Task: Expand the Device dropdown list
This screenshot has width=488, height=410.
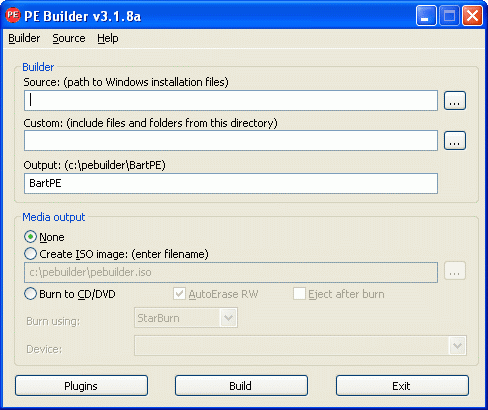Action: point(457,346)
